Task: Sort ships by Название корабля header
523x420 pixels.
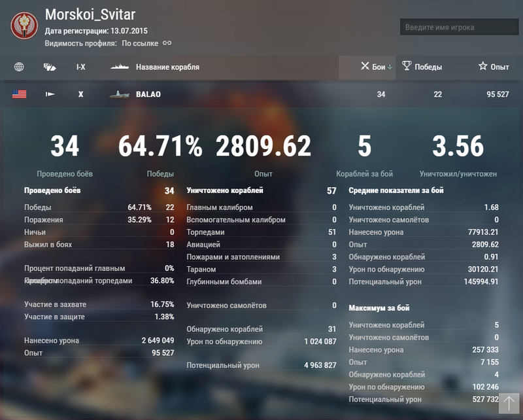Action: (x=167, y=67)
